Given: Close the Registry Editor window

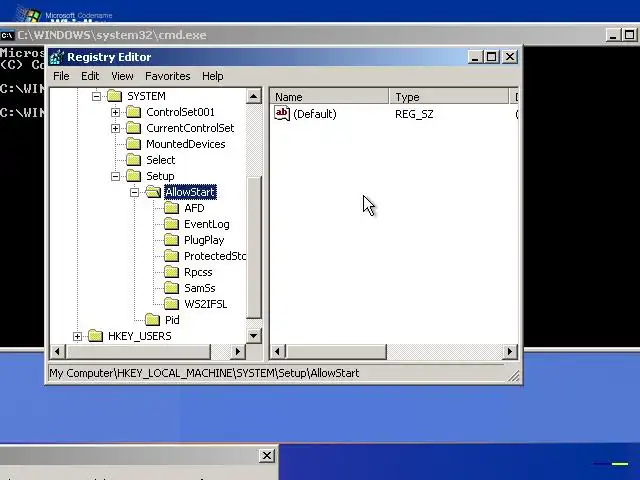Looking at the screenshot, I should pos(510,57).
